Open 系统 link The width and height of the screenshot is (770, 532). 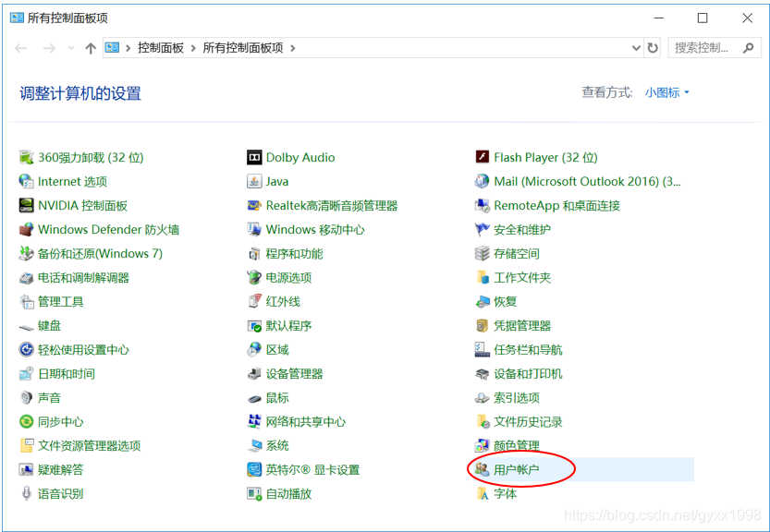coord(277,445)
